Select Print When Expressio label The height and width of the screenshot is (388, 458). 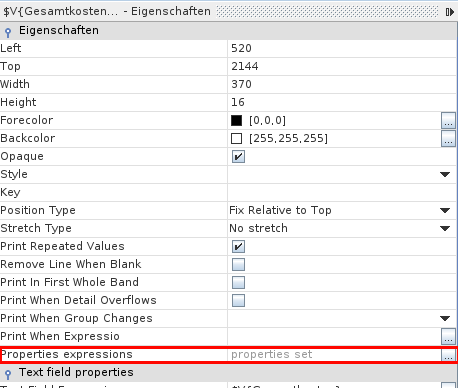pyautogui.click(x=60, y=336)
